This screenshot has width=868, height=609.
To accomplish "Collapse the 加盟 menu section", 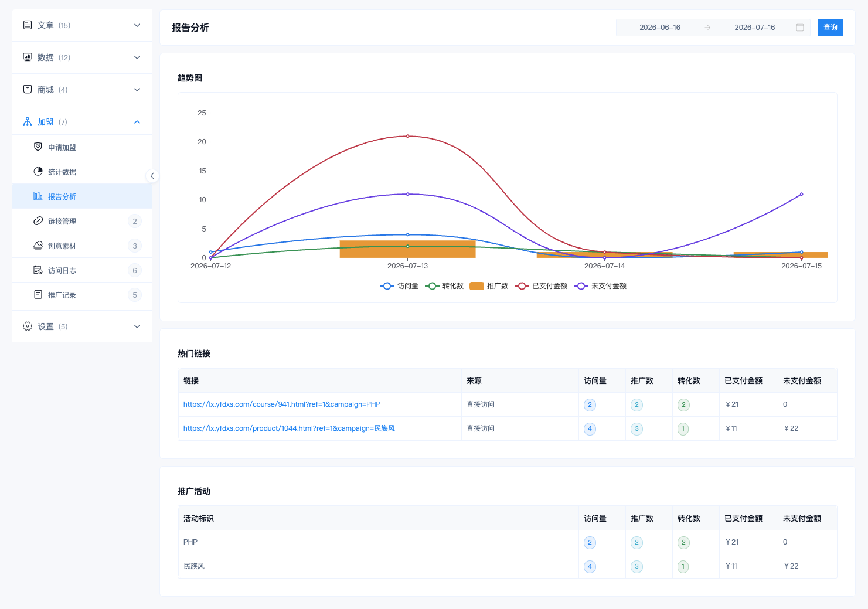I will pyautogui.click(x=82, y=122).
